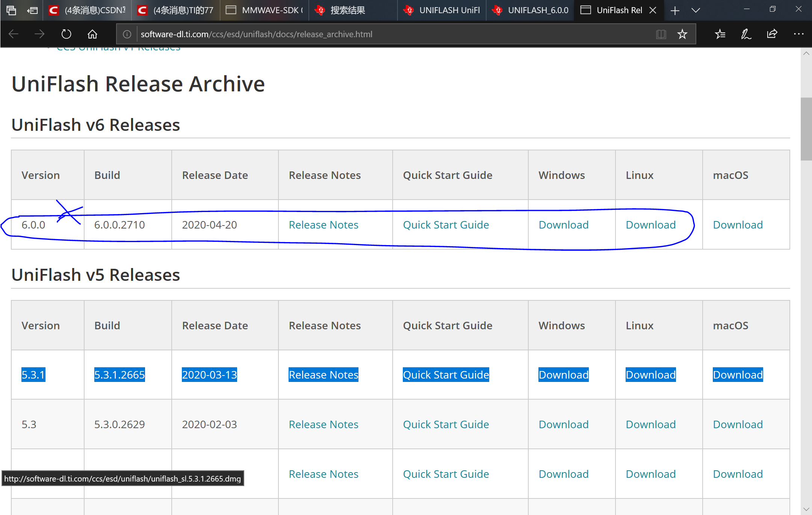Download 5.3.0.2629 Linux installer
The height and width of the screenshot is (515, 812).
tap(651, 424)
